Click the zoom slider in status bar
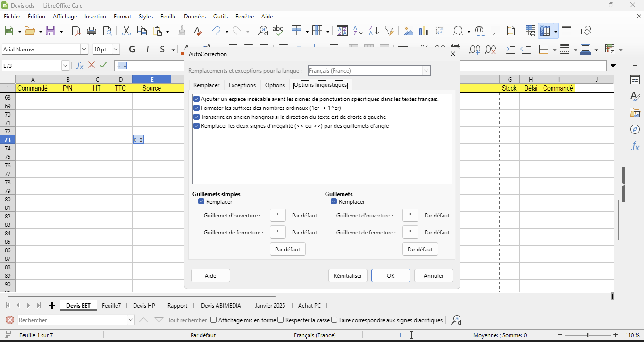Screen dimensions: 644x342 [x=588, y=335]
